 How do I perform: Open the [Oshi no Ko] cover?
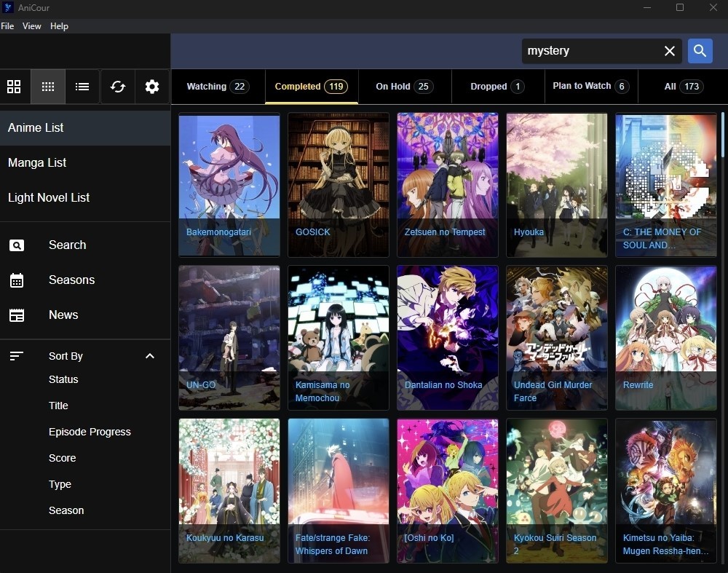point(448,491)
